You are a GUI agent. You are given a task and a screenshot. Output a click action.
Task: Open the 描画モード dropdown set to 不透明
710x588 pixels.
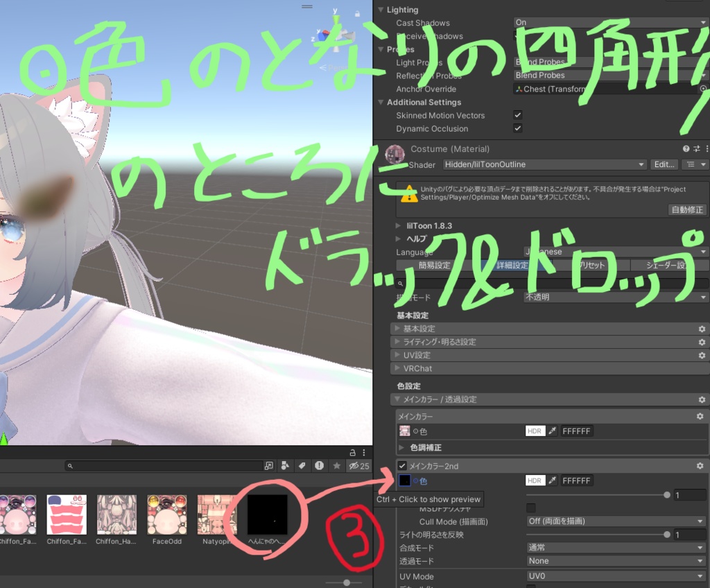(x=616, y=297)
